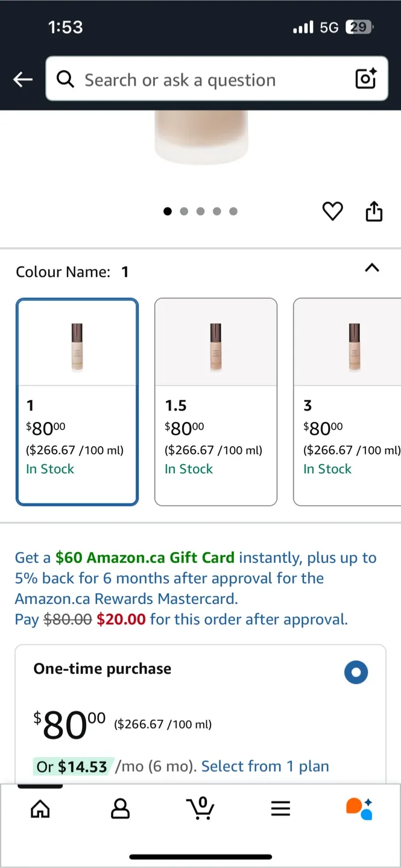Viewport: 401px width, 868px height.
Task: Collapse the Colour Name section
Action: pyautogui.click(x=372, y=268)
